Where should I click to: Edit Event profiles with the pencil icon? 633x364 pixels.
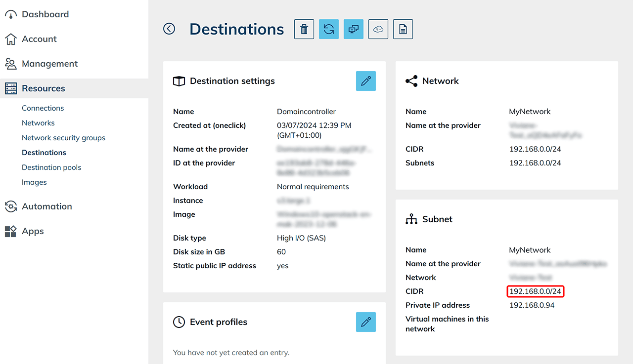pyautogui.click(x=366, y=322)
